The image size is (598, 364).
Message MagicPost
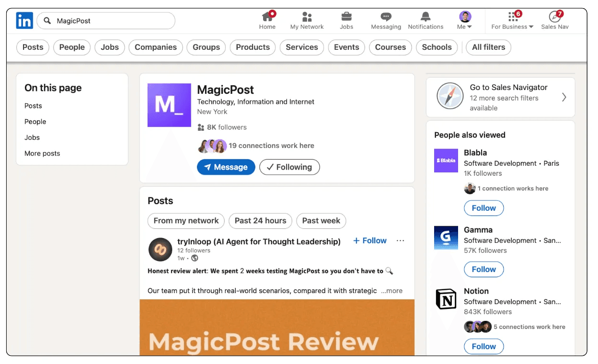(x=226, y=167)
